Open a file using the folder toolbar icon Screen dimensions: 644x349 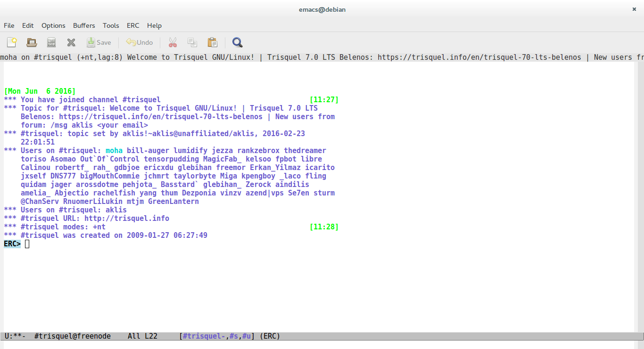pyautogui.click(x=32, y=42)
